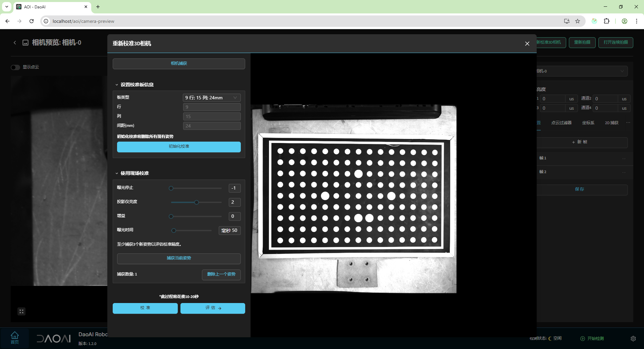
Task: Toggle the 显示点云 switch
Action: (15, 67)
